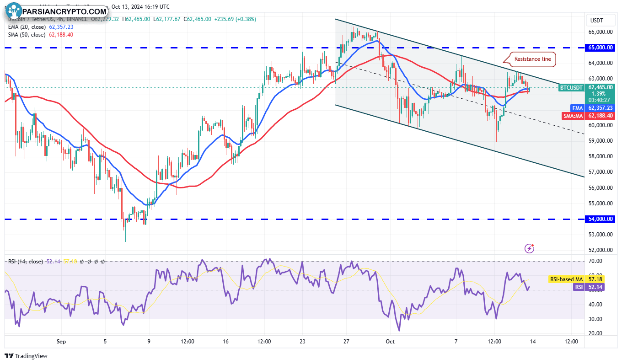Click the BTCUSDT price tag on scale
The image size is (622, 364).
pyautogui.click(x=572, y=87)
